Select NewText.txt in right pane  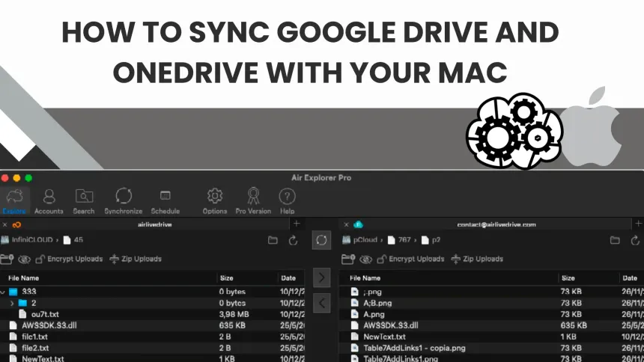[492, 337]
